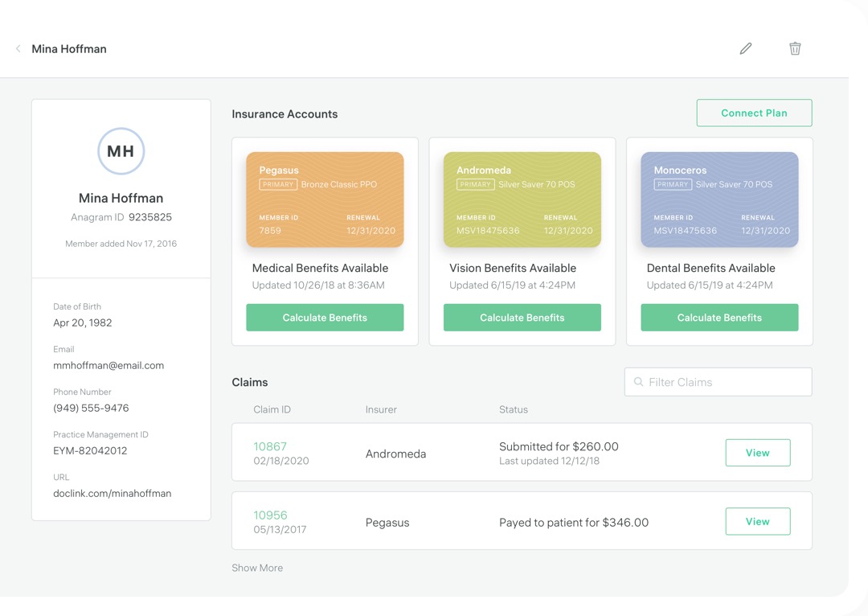
Task: Select the blue Monoceros insurance card
Action: pos(719,199)
